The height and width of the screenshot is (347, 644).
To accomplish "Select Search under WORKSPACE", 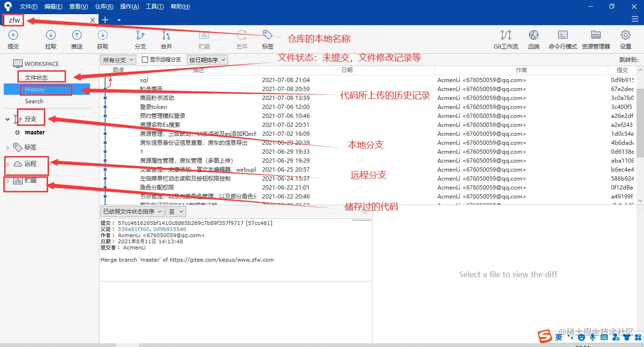I will pos(34,101).
